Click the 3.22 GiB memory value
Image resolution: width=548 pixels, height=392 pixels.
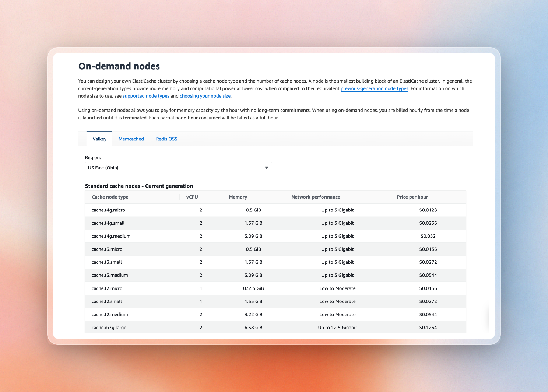pos(253,315)
